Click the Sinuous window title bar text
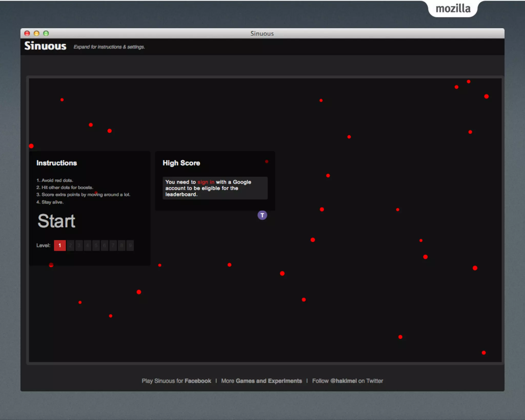The width and height of the screenshot is (525, 420). (x=262, y=34)
